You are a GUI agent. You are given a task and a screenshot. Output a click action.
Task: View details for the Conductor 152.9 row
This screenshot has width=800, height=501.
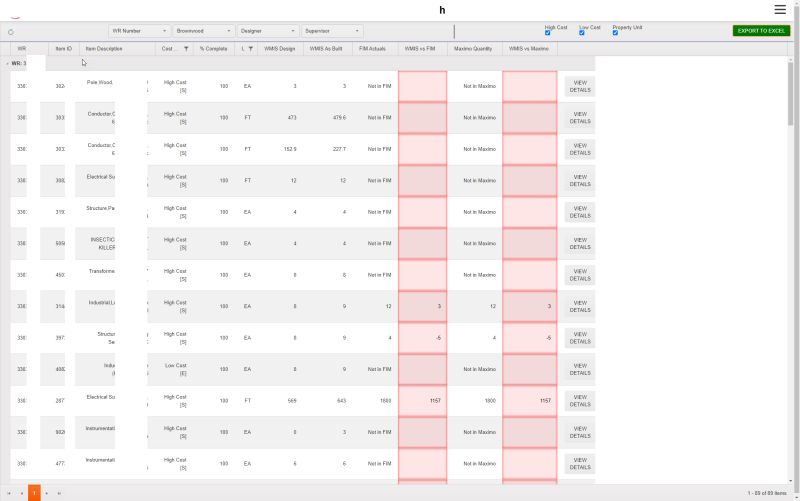click(580, 149)
